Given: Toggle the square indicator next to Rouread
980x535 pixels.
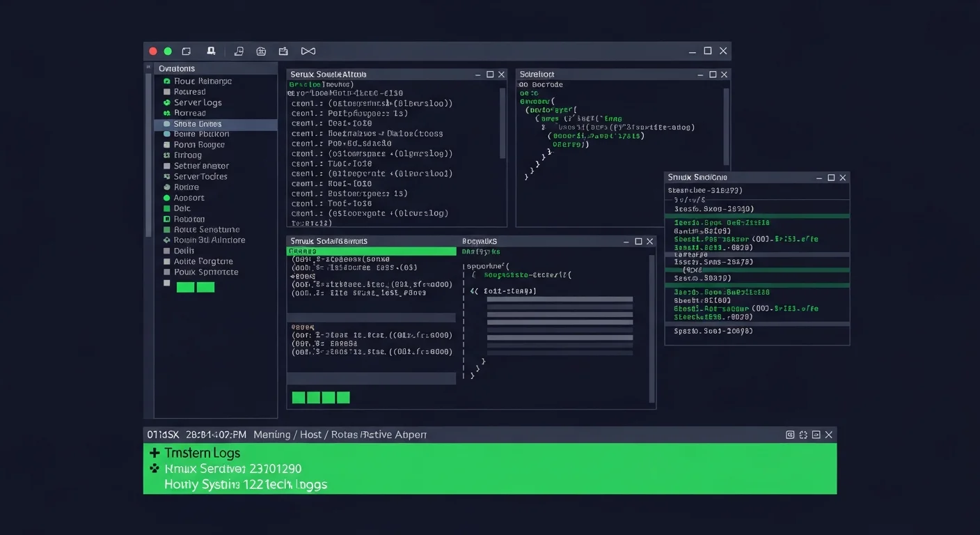Looking at the screenshot, I should coord(166,91).
